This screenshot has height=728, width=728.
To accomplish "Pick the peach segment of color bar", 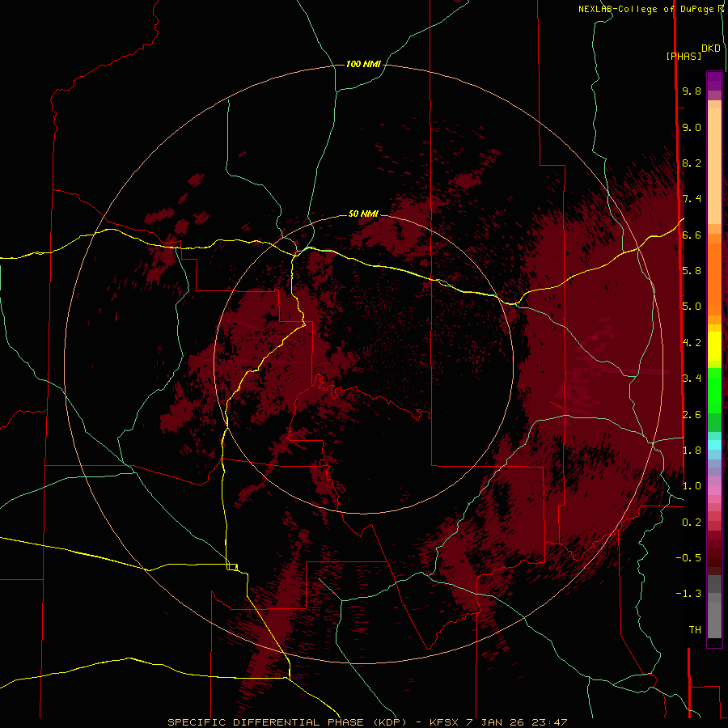I will [714, 166].
